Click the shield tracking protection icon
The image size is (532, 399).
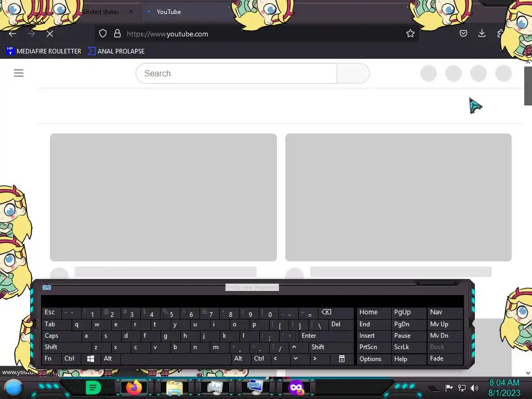[x=103, y=34]
